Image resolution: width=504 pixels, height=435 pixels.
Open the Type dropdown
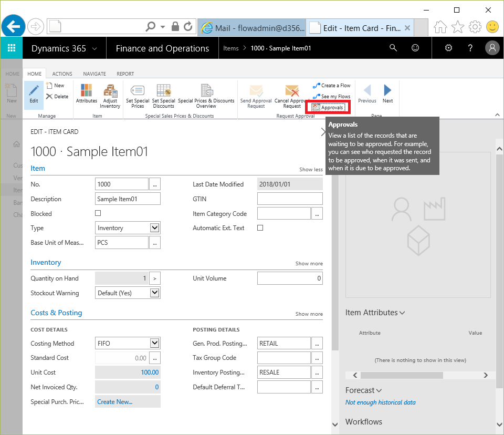click(x=154, y=228)
